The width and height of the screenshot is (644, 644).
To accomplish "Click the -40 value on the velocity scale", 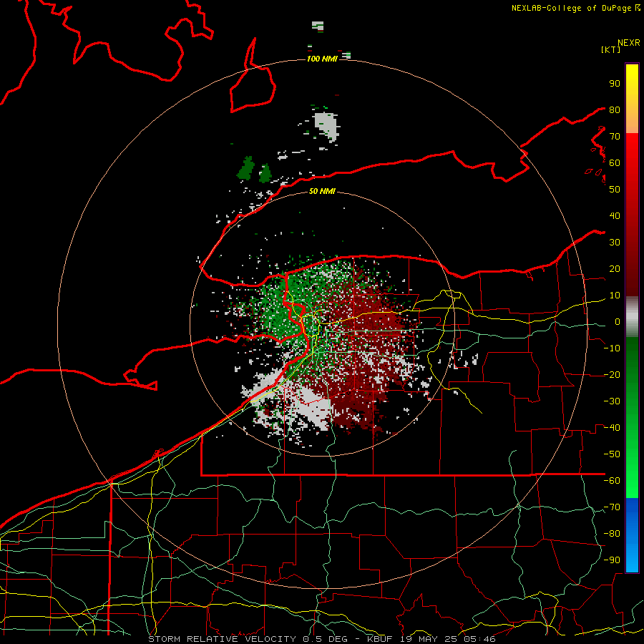I will pyautogui.click(x=612, y=428).
